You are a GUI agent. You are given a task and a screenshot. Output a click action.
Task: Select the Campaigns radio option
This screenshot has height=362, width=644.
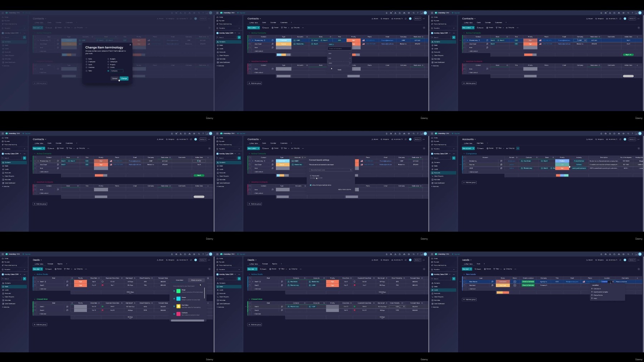tap(108, 62)
